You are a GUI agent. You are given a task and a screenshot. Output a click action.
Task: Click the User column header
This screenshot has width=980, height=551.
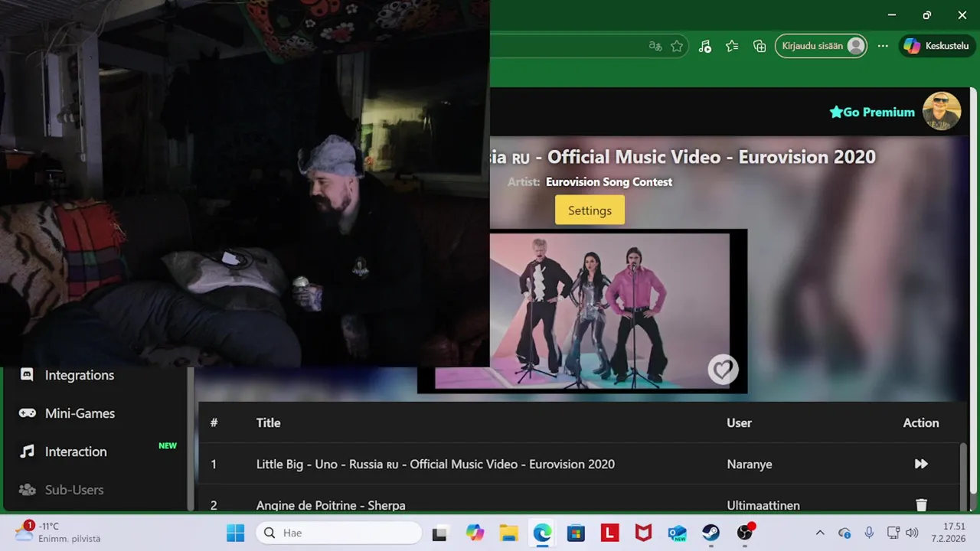pyautogui.click(x=739, y=422)
